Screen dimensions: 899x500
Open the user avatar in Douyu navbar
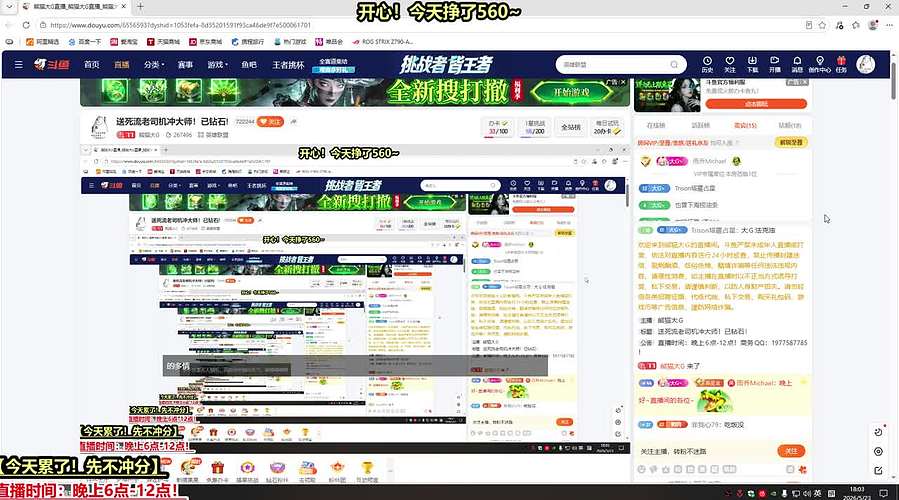tap(865, 64)
